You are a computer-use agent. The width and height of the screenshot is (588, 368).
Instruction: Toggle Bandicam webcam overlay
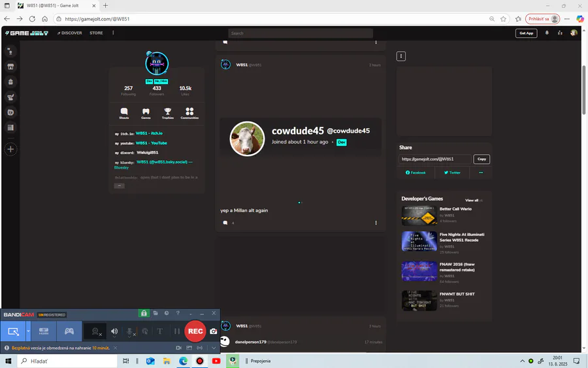pos(95,331)
